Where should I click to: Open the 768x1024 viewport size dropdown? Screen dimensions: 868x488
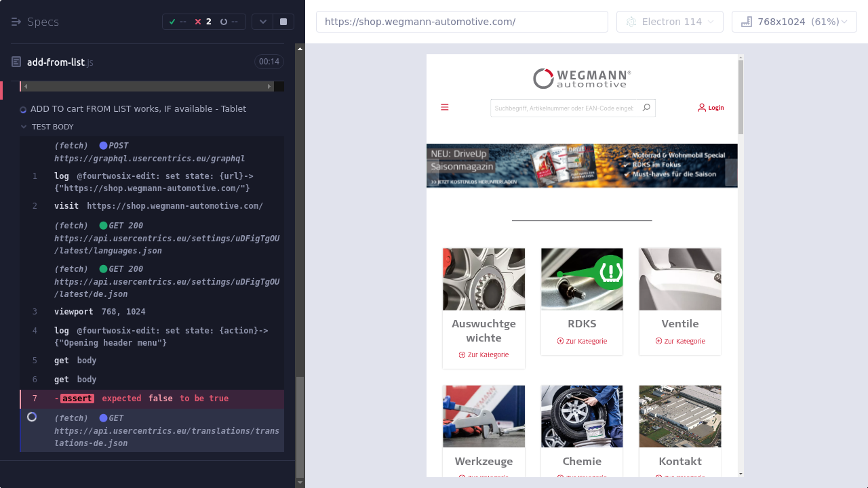(x=794, y=22)
